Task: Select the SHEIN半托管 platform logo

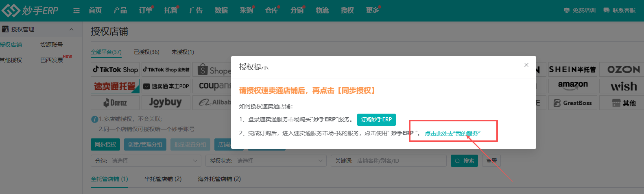Action: click(x=573, y=69)
